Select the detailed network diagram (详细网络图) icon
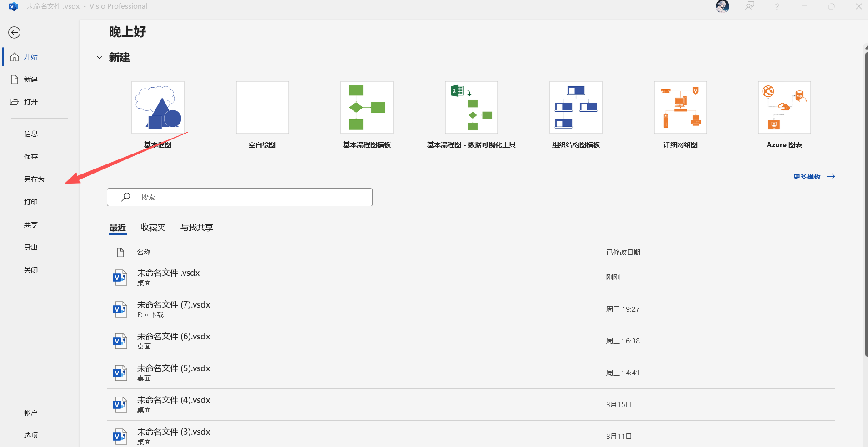Image resolution: width=868 pixels, height=447 pixels. pyautogui.click(x=680, y=108)
